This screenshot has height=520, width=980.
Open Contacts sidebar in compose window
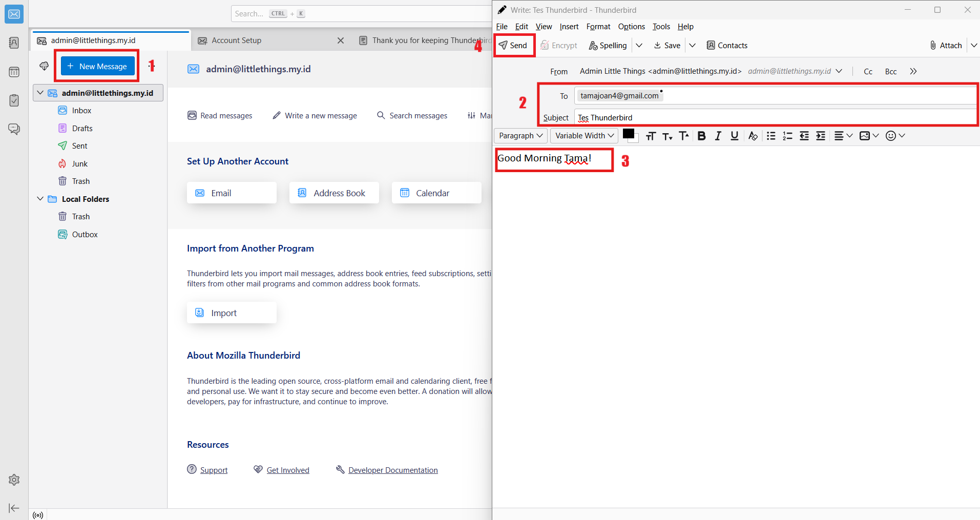(727, 46)
